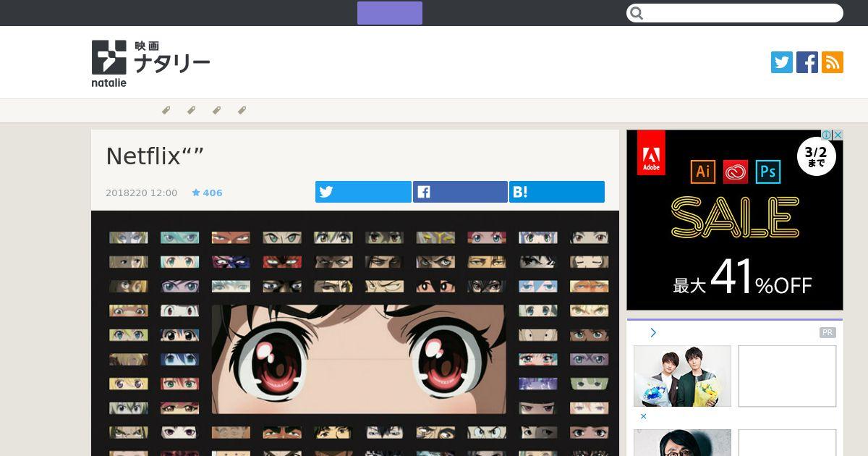Click the third tag icon in the navigation bar

point(216,111)
